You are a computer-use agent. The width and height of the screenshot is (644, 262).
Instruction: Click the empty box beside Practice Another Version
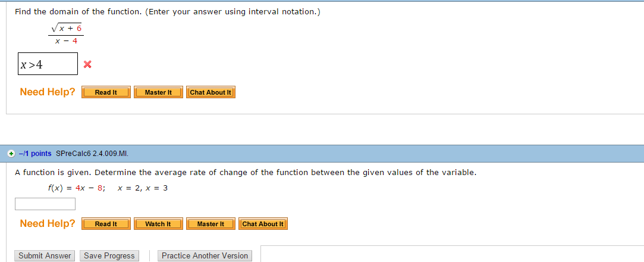pos(452,254)
